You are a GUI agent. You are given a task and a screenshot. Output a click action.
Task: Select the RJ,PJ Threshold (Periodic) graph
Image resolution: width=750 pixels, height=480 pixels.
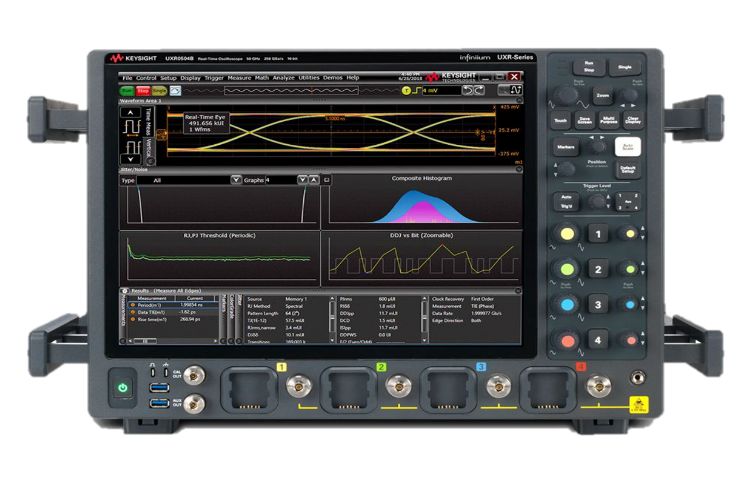(220, 259)
